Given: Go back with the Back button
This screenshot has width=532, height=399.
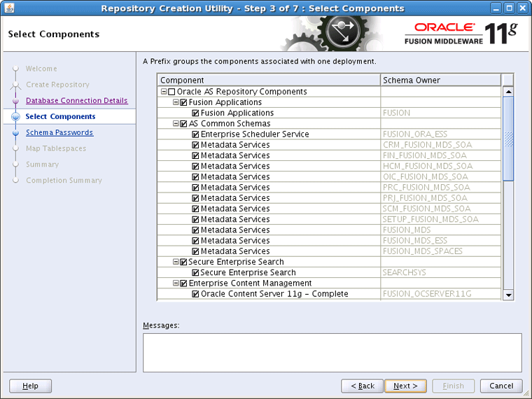Looking at the screenshot, I should [x=362, y=386].
